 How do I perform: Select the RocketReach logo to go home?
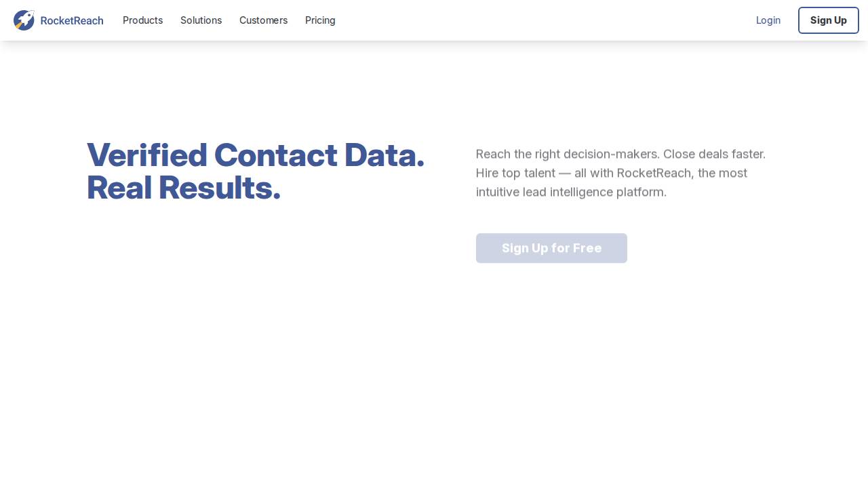coord(58,20)
